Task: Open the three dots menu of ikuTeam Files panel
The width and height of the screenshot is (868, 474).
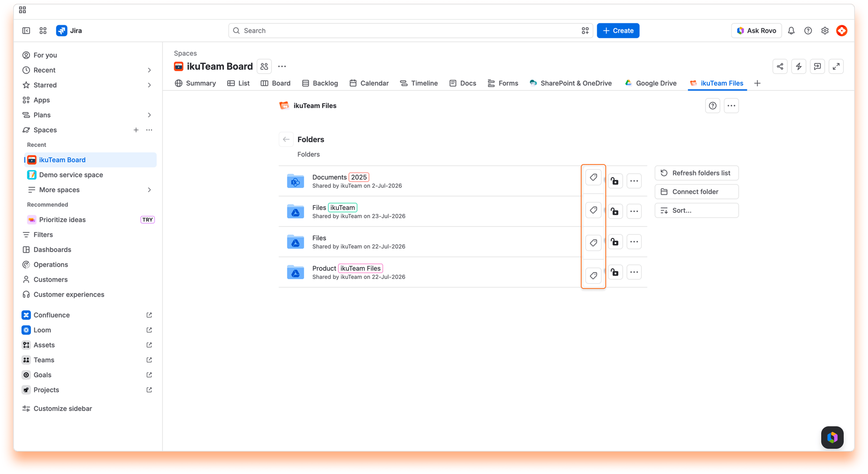Action: 731,106
